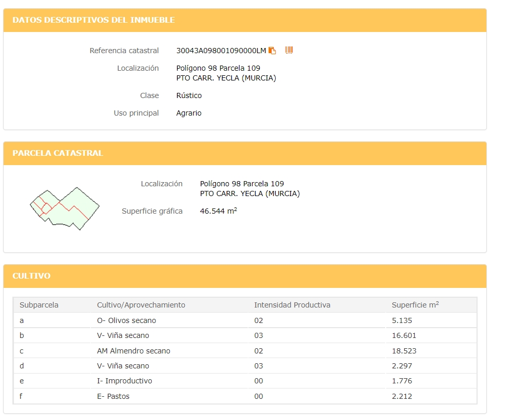
Task: Click surface value '2.297' in row d
Action: tap(402, 366)
